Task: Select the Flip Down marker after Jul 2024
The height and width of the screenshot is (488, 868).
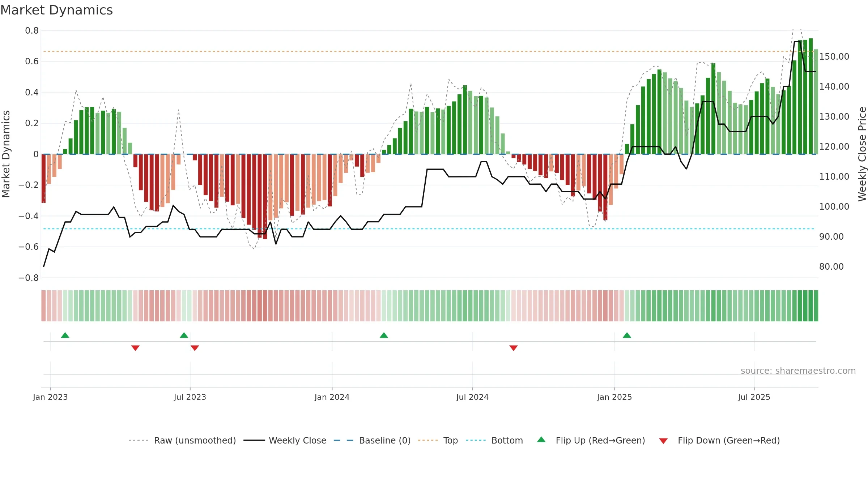Action: pyautogui.click(x=514, y=348)
